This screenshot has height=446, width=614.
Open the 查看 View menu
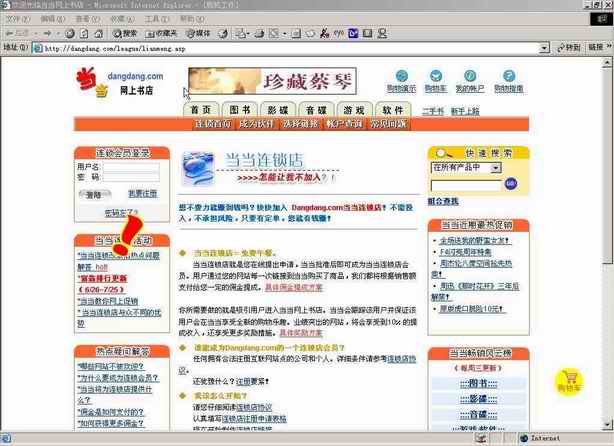[87, 19]
